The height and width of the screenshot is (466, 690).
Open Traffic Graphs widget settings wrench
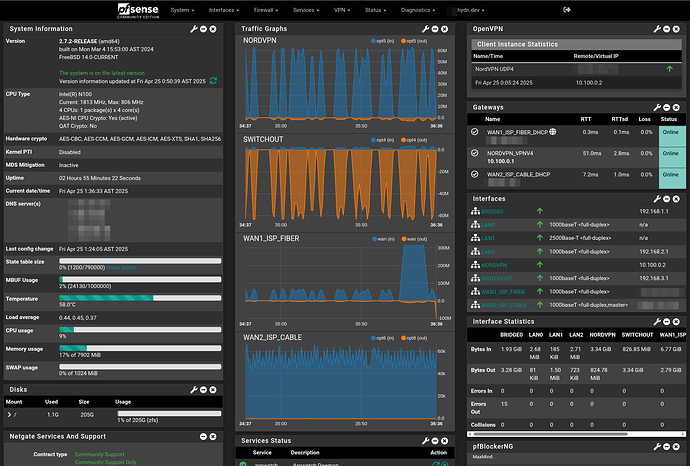pyautogui.click(x=425, y=29)
